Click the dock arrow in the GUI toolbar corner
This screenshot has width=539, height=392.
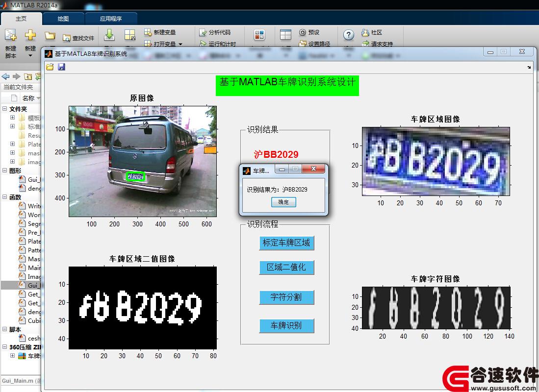[529, 67]
